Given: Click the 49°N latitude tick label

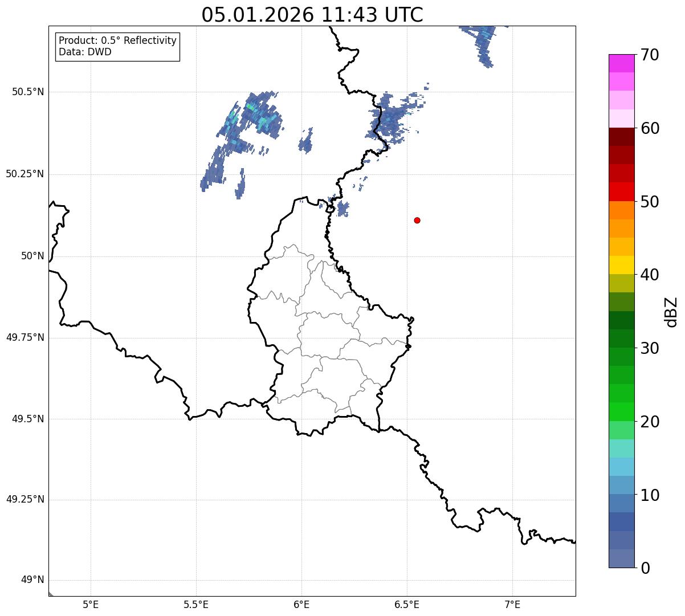Looking at the screenshot, I should coord(32,580).
